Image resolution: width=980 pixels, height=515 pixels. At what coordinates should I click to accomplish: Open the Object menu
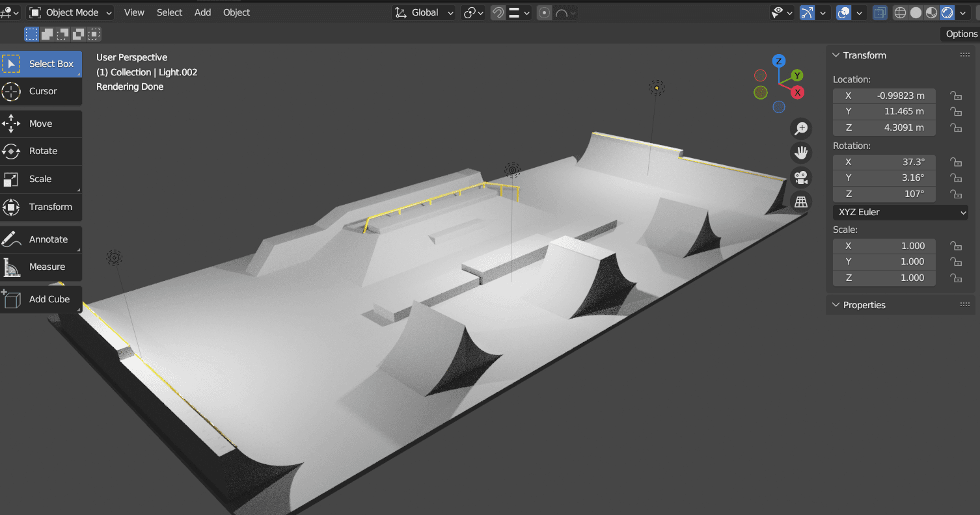tap(236, 12)
